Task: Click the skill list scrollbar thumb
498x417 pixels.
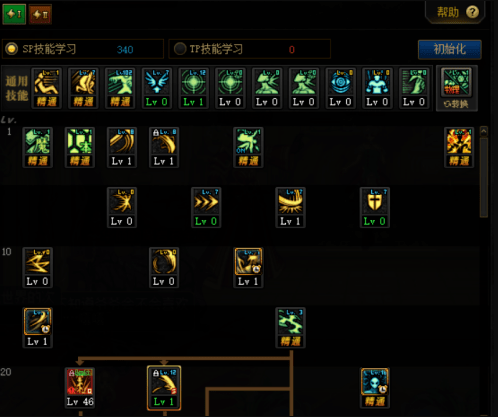Action: coord(483,177)
